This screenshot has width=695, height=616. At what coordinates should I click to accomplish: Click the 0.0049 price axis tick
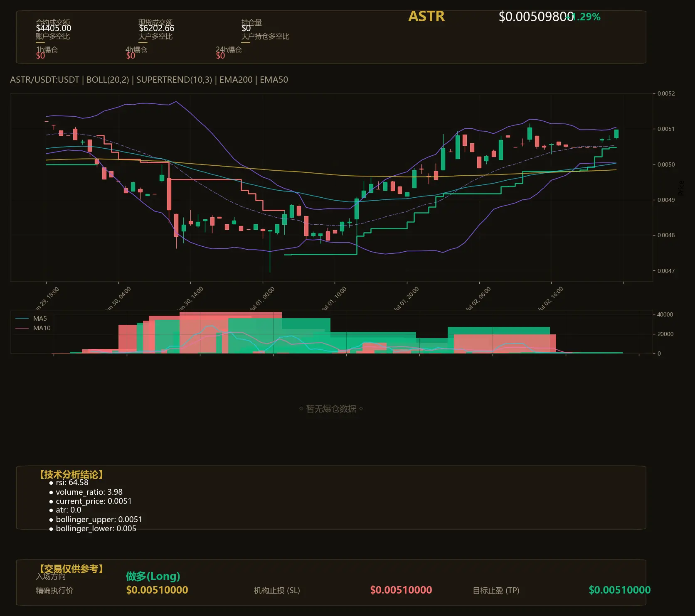click(x=666, y=200)
